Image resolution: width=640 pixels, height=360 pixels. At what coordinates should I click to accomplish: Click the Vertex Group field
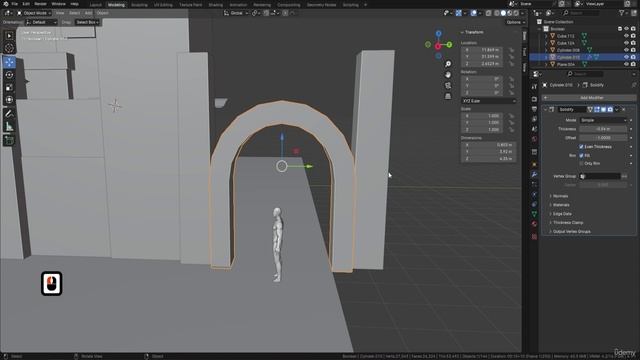600,176
